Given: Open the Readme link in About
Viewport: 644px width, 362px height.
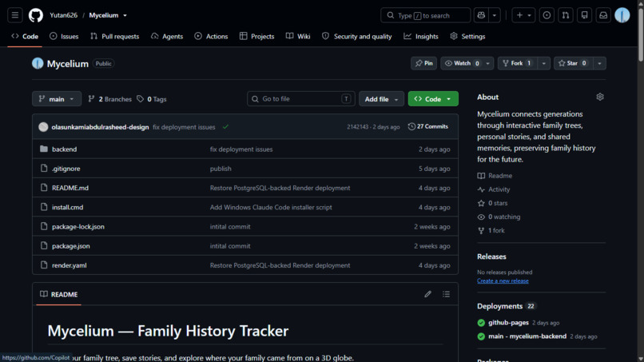Looking at the screenshot, I should pos(495,176).
